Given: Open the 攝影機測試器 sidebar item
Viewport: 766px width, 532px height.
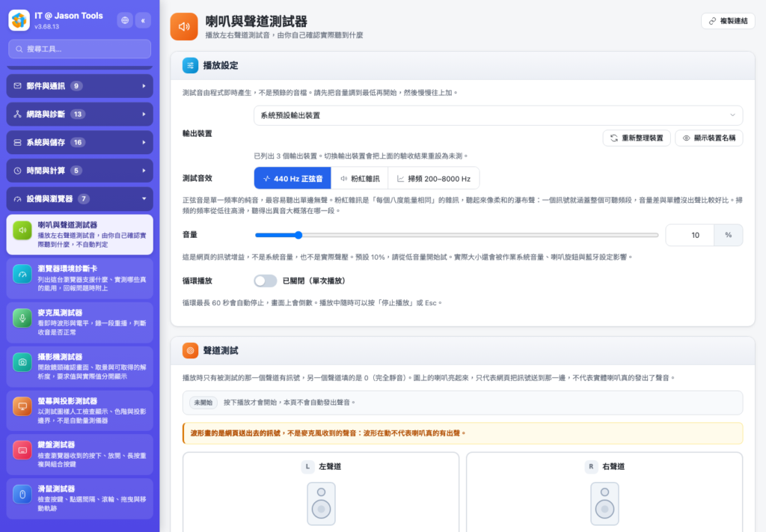Looking at the screenshot, I should (79, 367).
